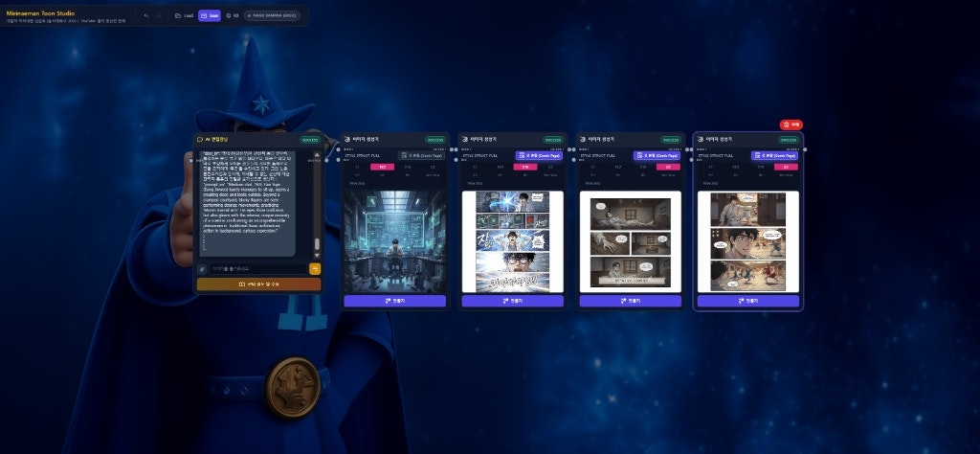Toggle Comic Page mode on the courtyard fight comic card

point(774,155)
